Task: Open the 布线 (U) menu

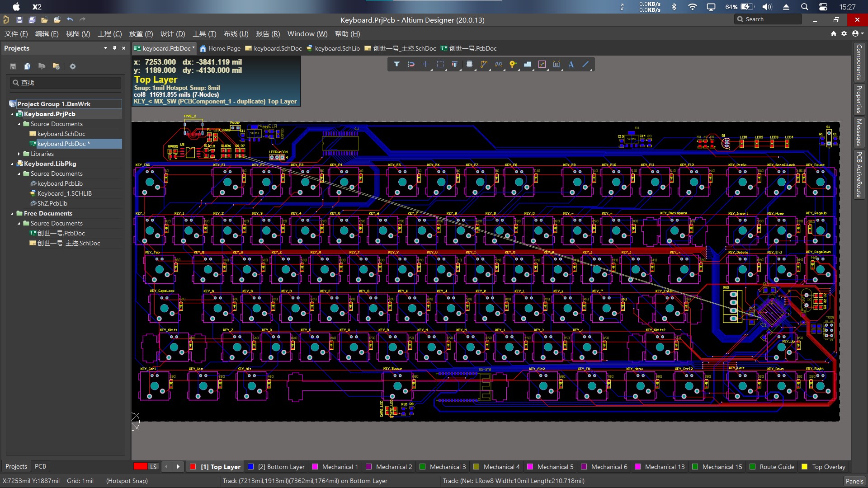Action: (236, 34)
